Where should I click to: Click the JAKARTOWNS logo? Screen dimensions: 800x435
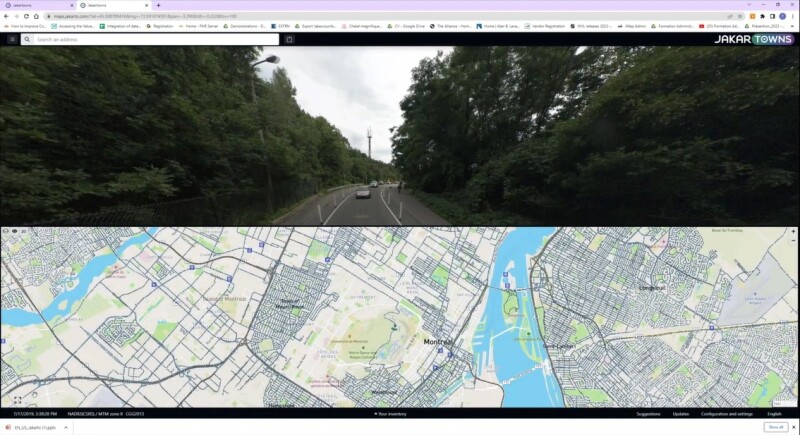[753, 39]
